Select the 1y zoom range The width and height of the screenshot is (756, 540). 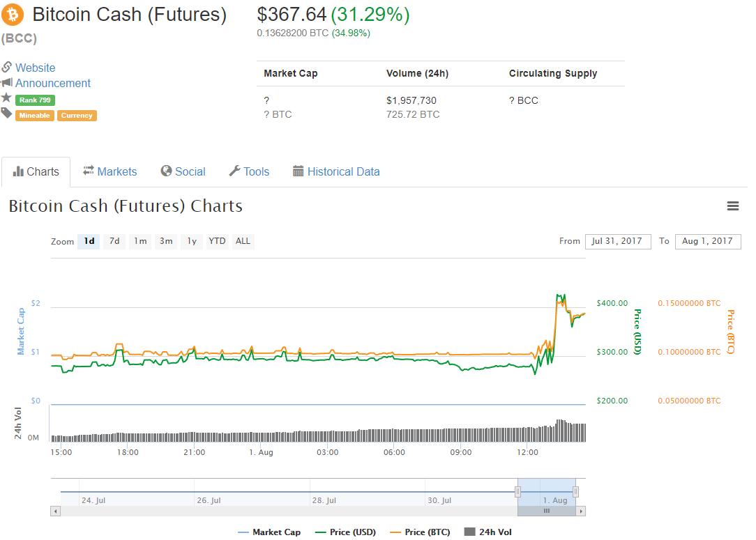click(192, 241)
